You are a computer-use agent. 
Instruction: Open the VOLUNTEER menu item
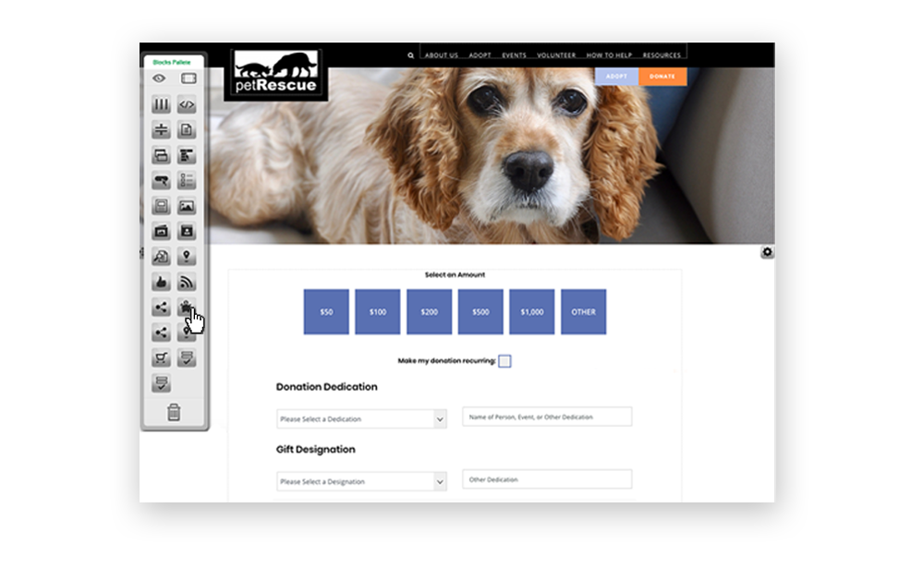pyautogui.click(x=555, y=54)
